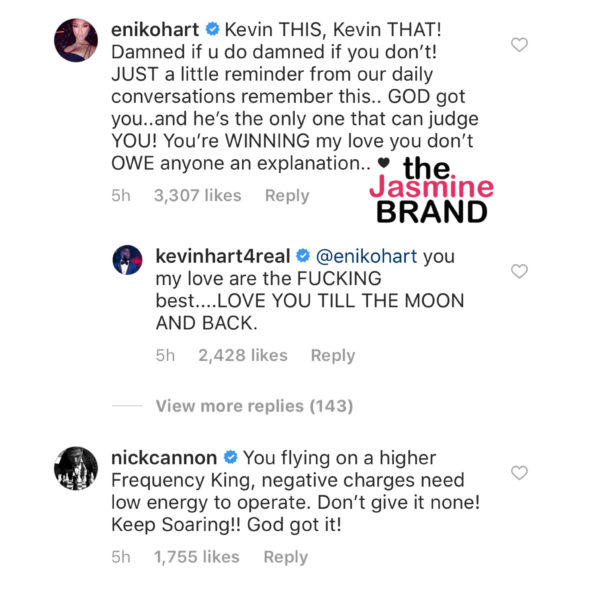This screenshot has width=595, height=595.
Task: Click kevinhart4real's verified badge
Action: [x=303, y=255]
